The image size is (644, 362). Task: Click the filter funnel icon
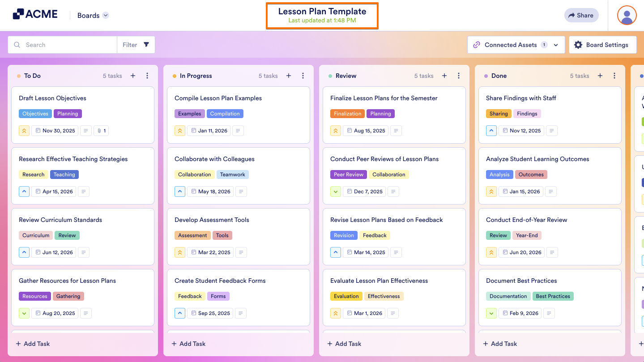pyautogui.click(x=146, y=45)
